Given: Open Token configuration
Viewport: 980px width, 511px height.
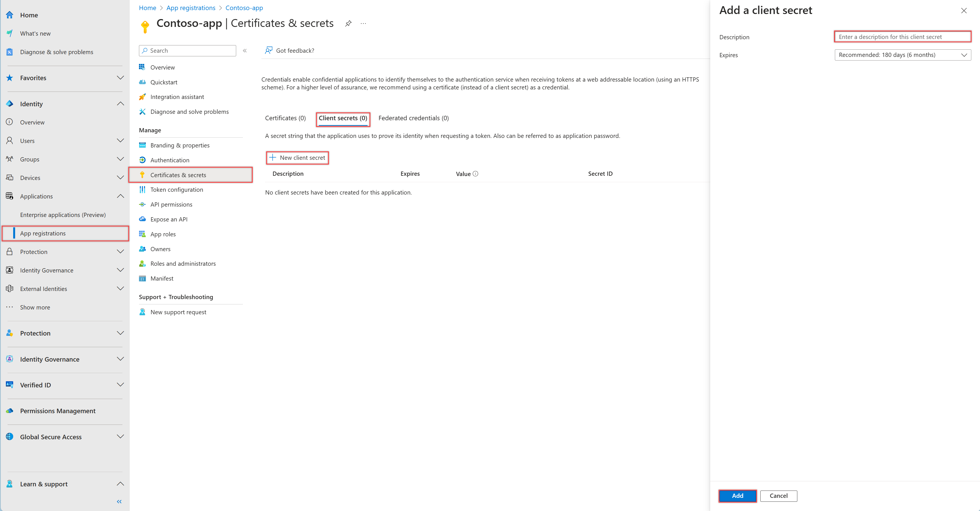Looking at the screenshot, I should pyautogui.click(x=177, y=189).
